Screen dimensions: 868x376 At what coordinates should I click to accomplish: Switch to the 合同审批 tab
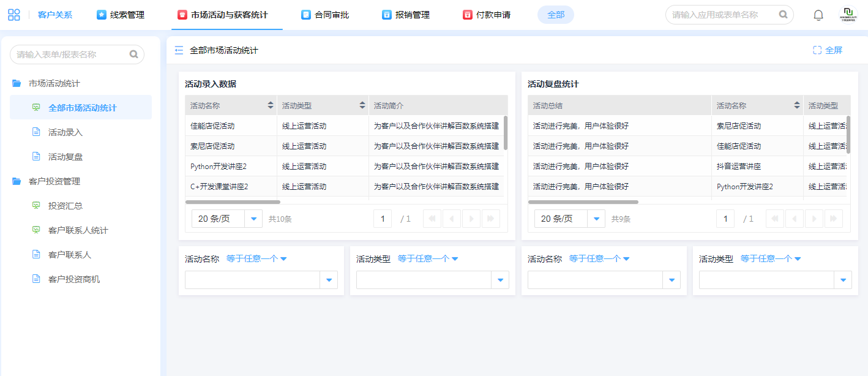[325, 15]
